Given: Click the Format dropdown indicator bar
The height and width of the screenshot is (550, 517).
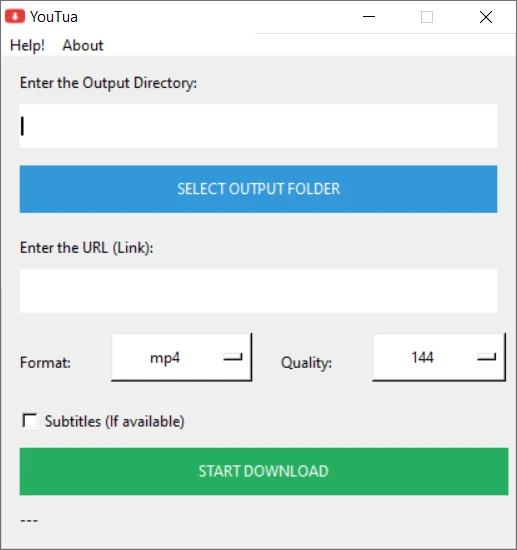Looking at the screenshot, I should (233, 357).
